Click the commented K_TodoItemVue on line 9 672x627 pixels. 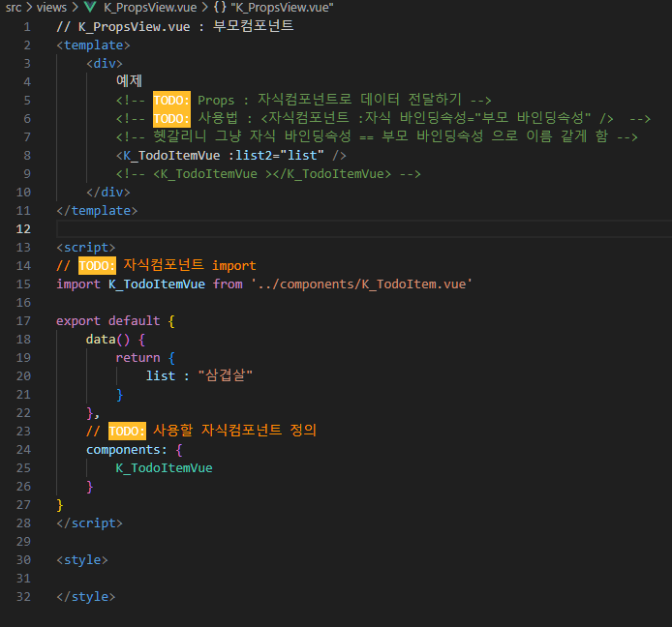[209, 174]
